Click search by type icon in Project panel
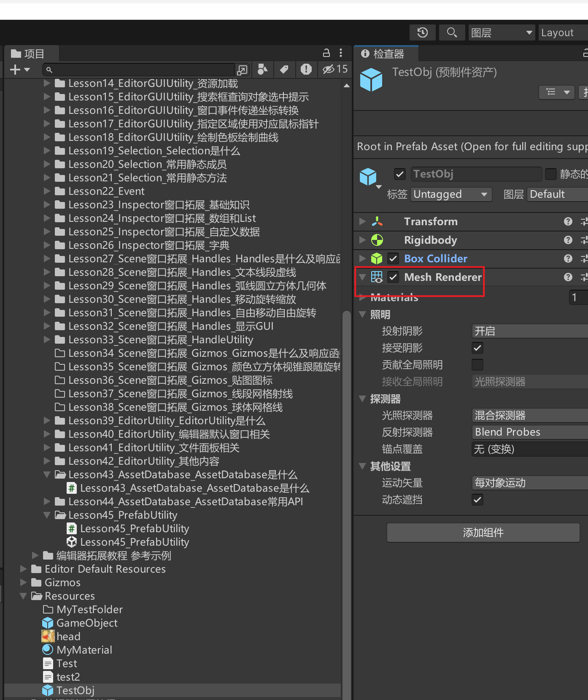This screenshot has width=588, height=700. 262,69
